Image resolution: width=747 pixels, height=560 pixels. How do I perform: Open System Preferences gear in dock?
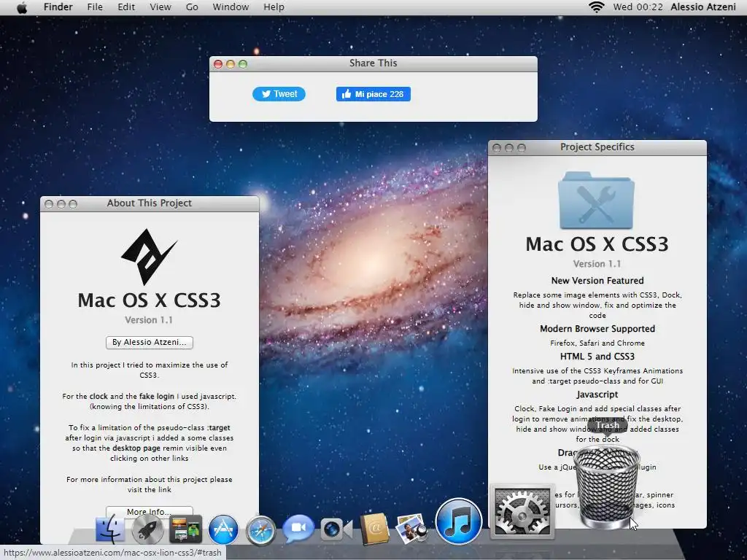coord(522,512)
